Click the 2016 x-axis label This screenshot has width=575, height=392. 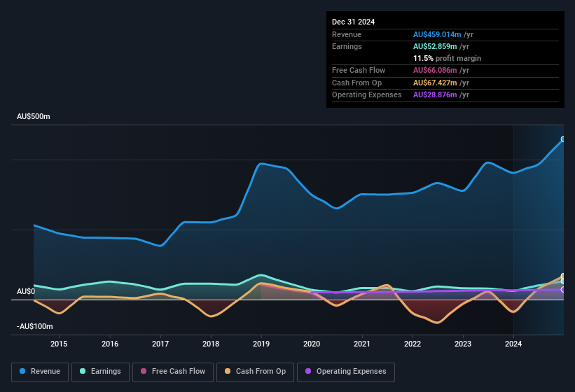click(110, 344)
